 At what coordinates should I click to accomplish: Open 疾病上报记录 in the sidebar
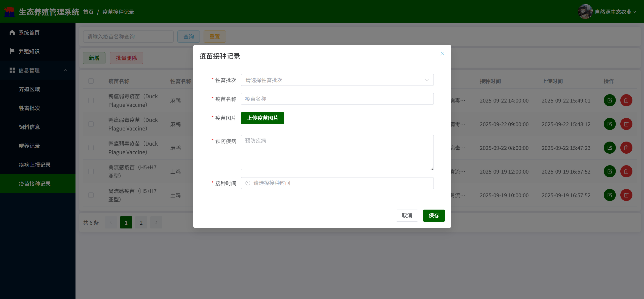(35, 165)
